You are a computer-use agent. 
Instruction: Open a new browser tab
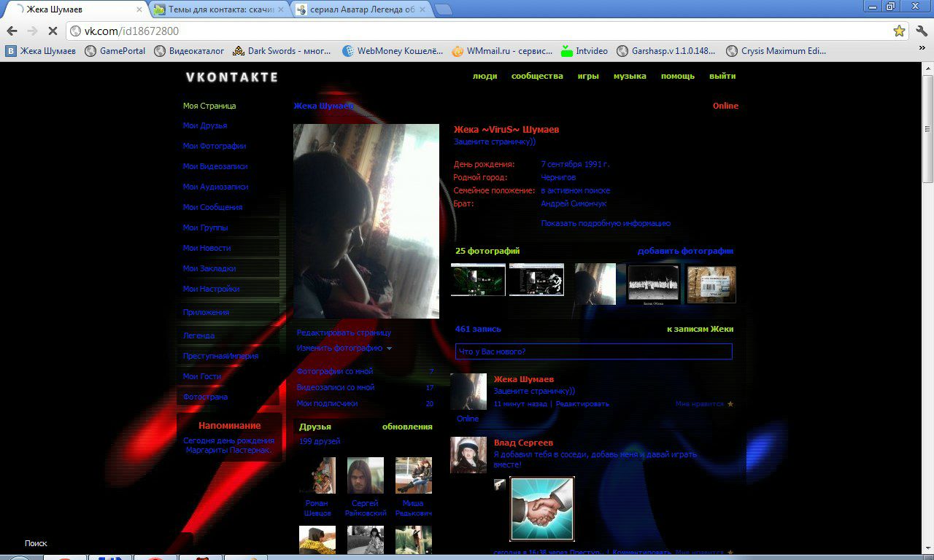(x=443, y=9)
